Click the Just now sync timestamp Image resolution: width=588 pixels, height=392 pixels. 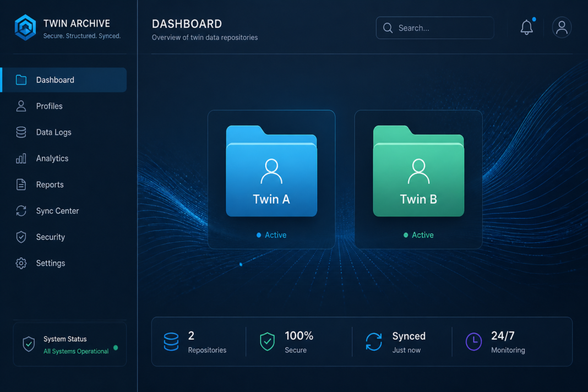[x=406, y=350]
